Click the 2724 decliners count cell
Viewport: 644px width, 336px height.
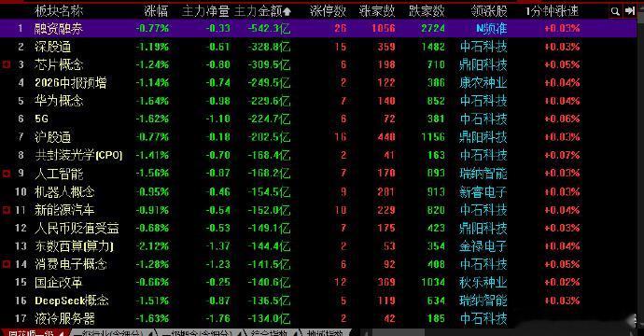pos(433,28)
